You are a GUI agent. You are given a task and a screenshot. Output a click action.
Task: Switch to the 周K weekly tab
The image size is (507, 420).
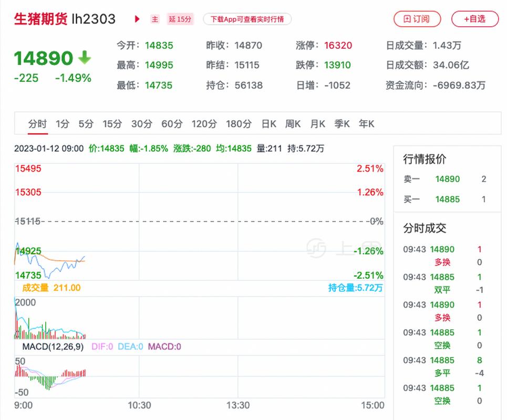click(293, 124)
